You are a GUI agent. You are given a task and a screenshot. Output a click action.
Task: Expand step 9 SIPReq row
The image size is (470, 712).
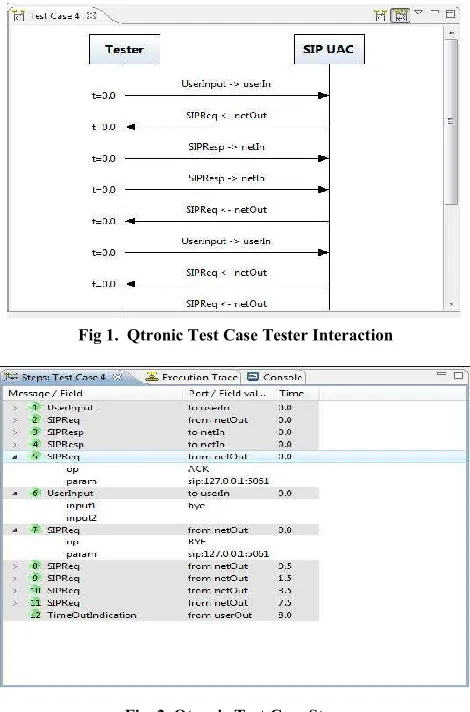[15, 578]
